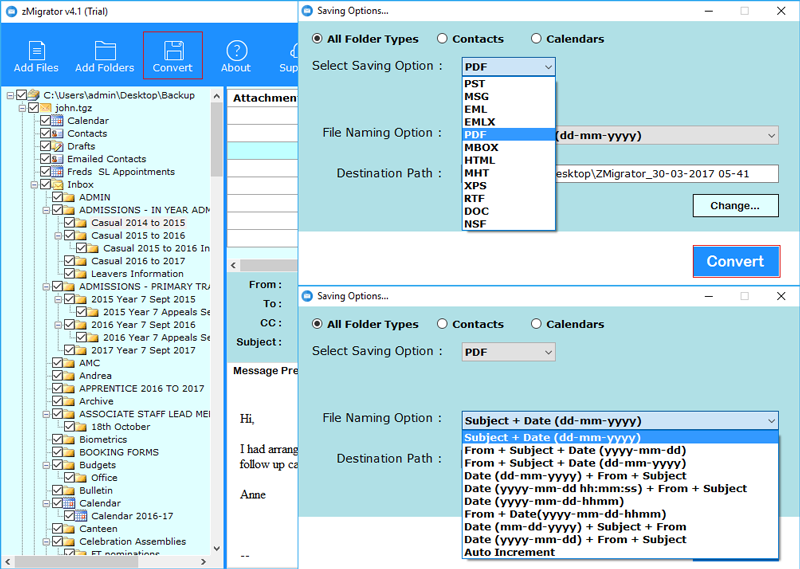Image resolution: width=800 pixels, height=569 pixels.
Task: Select the Casual 2016 to 2017 folder
Action: click(x=138, y=261)
